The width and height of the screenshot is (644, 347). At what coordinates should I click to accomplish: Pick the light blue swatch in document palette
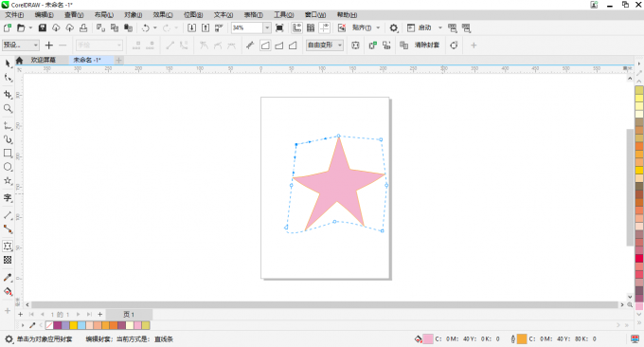[x=81, y=325]
